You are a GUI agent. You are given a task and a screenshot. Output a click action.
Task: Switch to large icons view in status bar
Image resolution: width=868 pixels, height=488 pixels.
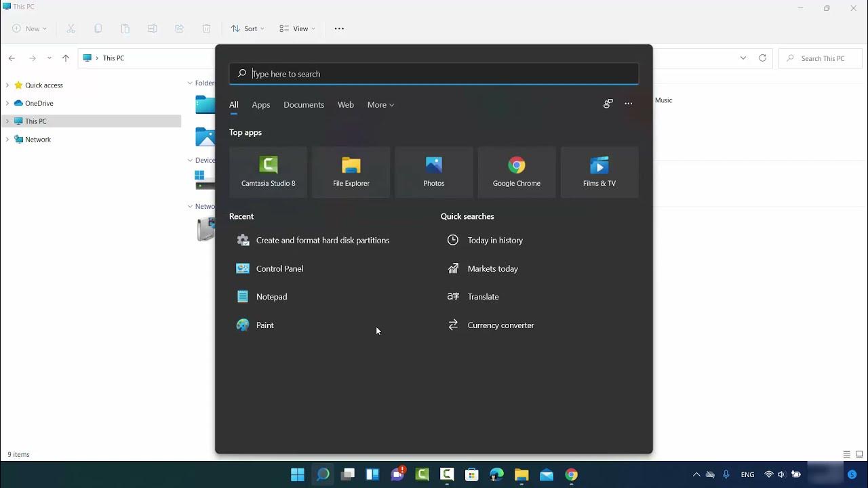tap(859, 454)
